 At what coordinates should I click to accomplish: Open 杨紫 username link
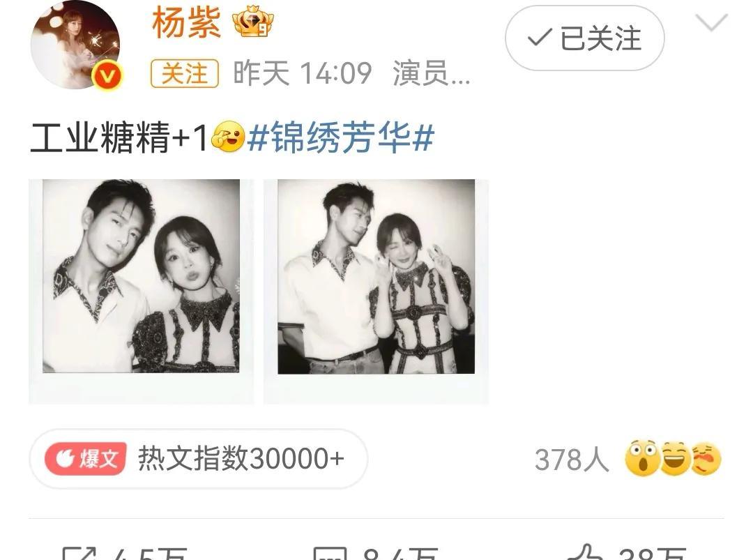click(186, 22)
